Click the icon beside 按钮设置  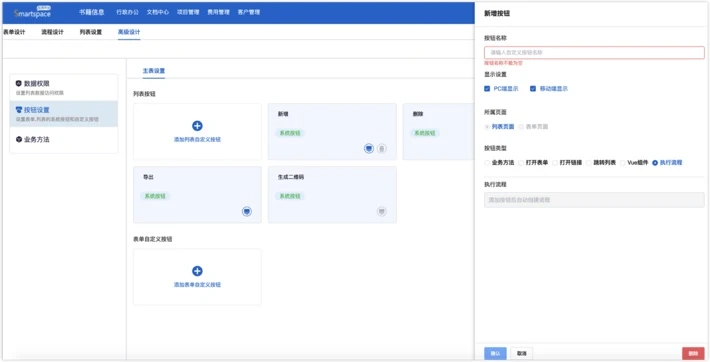[x=19, y=110]
